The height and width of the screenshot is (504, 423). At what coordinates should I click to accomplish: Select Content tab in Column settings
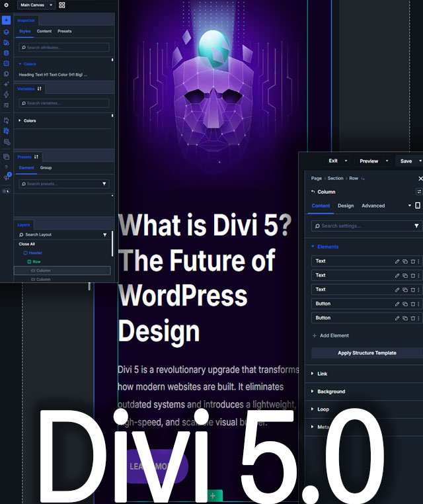[x=321, y=206]
